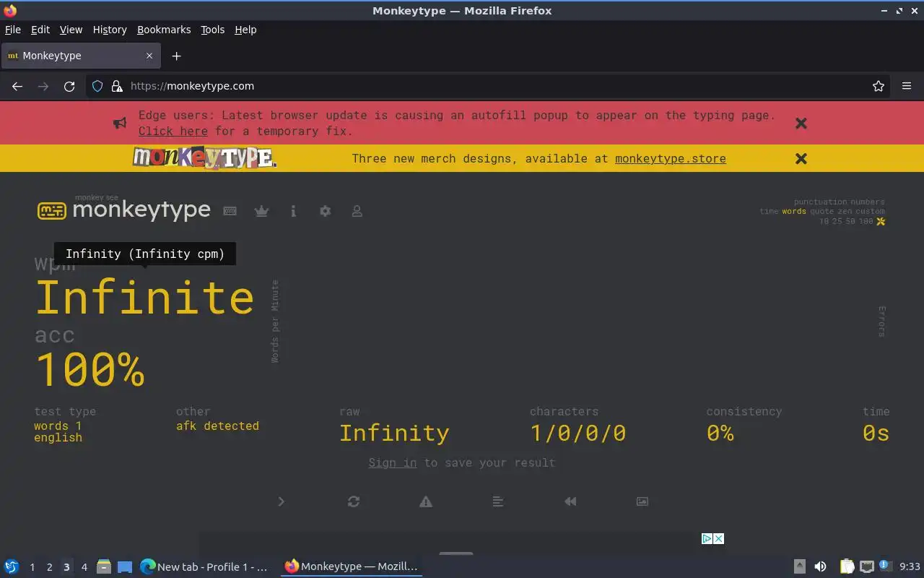Select the quote test mode

pyautogui.click(x=822, y=212)
